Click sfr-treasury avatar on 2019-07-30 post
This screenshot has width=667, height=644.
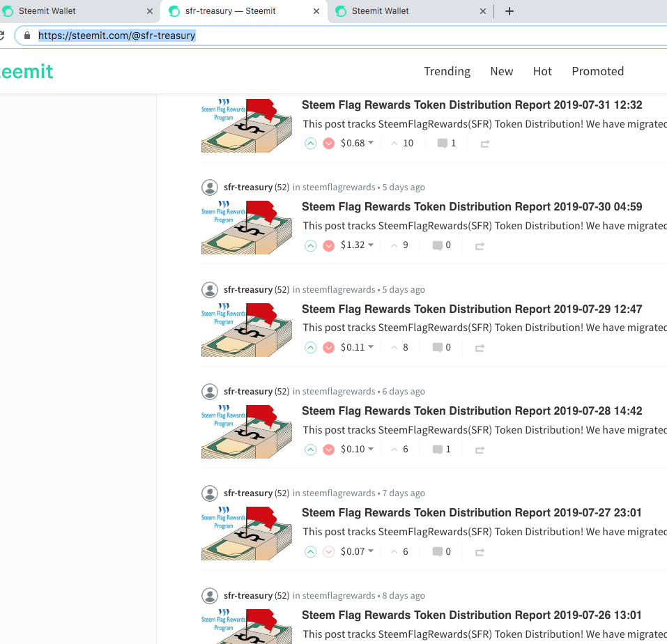tap(210, 187)
